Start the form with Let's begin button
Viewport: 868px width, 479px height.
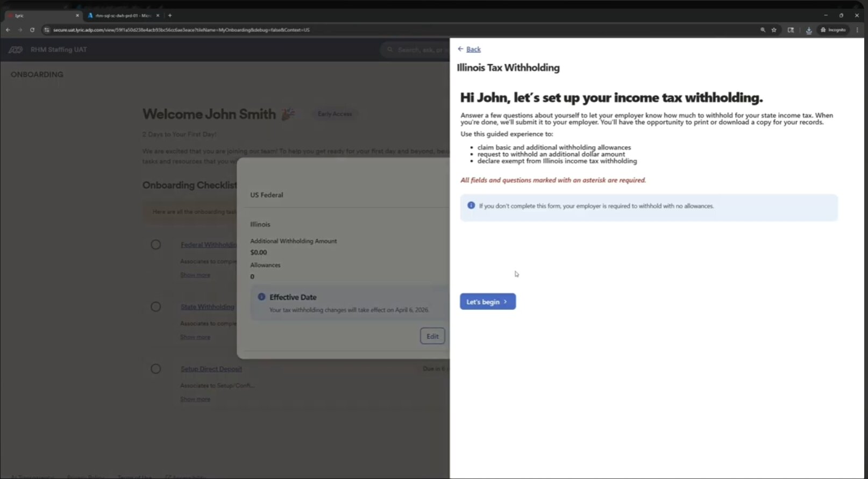(x=488, y=302)
